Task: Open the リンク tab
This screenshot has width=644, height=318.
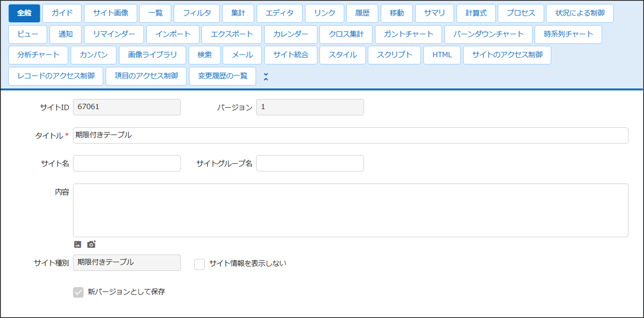Action: [x=325, y=13]
